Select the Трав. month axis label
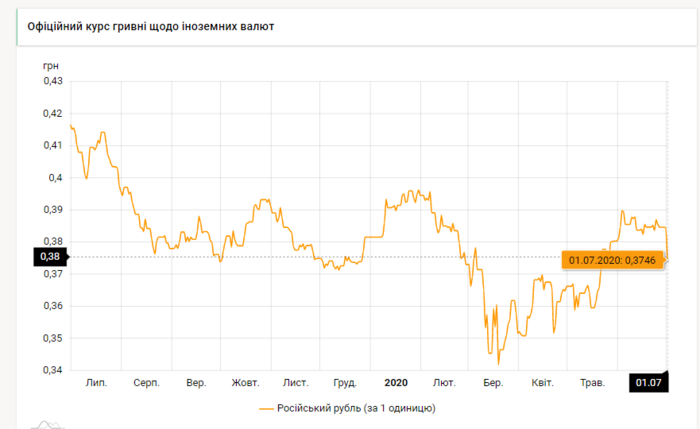The height and width of the screenshot is (429, 700). click(x=592, y=383)
